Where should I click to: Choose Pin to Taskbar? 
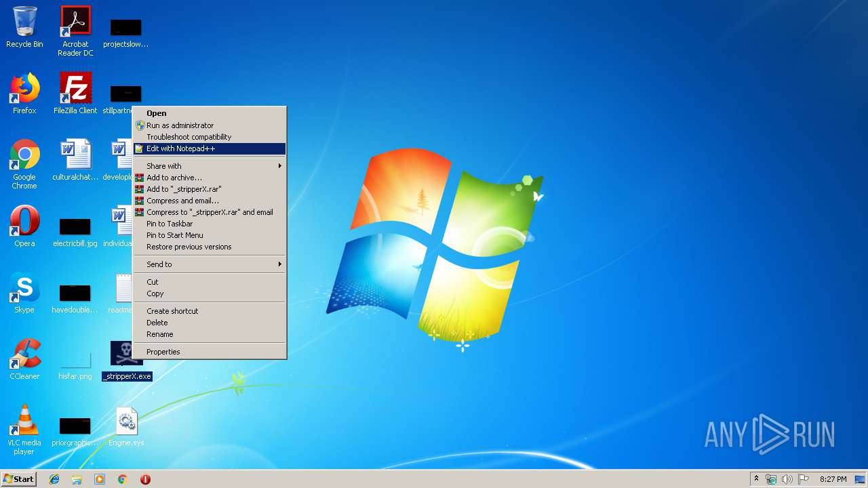pyautogui.click(x=209, y=224)
